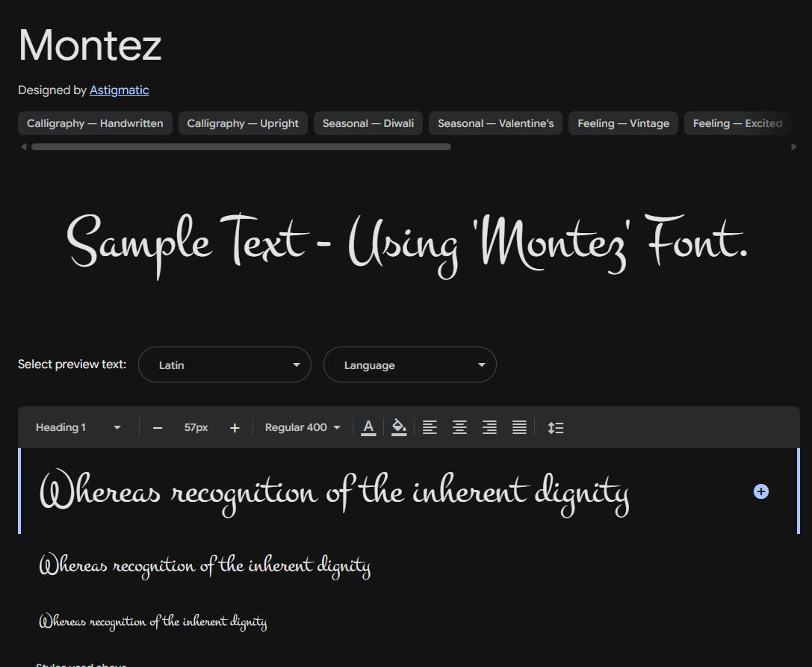
Task: Click the 'Select preview text:' label
Action: click(72, 364)
